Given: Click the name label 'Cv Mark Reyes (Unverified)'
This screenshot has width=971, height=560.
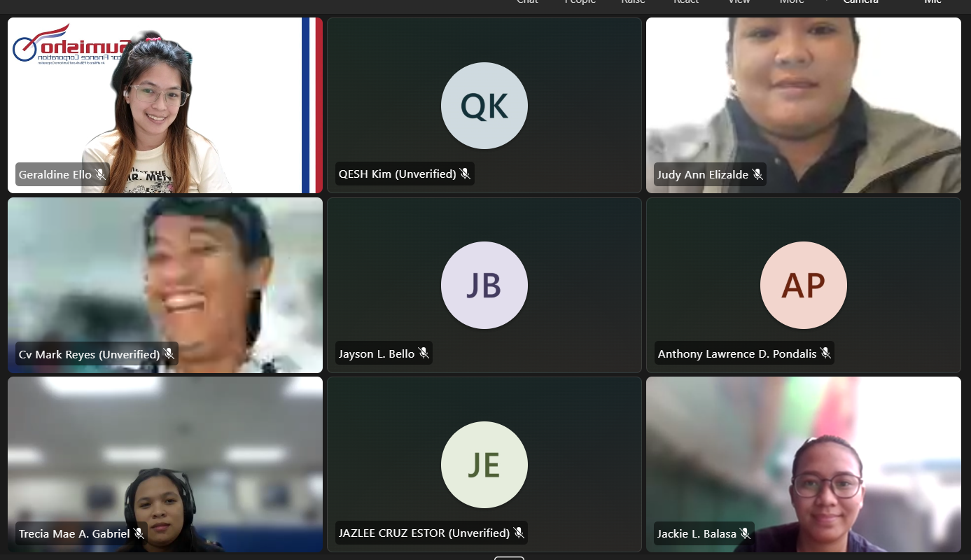Looking at the screenshot, I should tap(90, 354).
